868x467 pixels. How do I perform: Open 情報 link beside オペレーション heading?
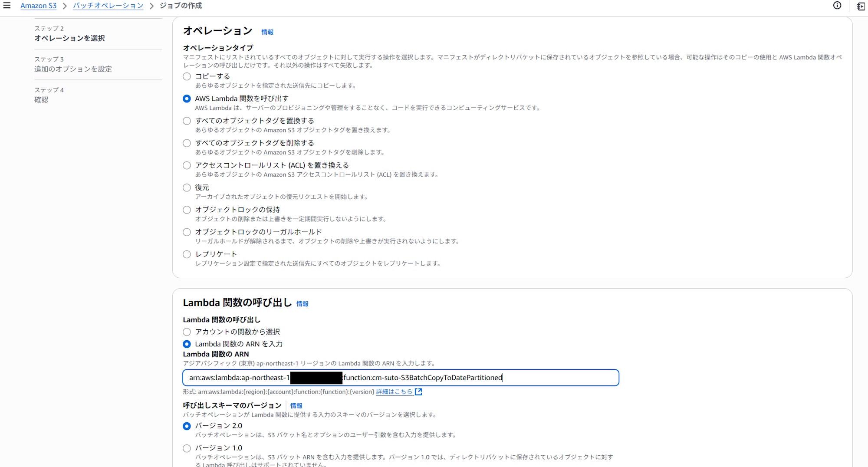pyautogui.click(x=267, y=32)
